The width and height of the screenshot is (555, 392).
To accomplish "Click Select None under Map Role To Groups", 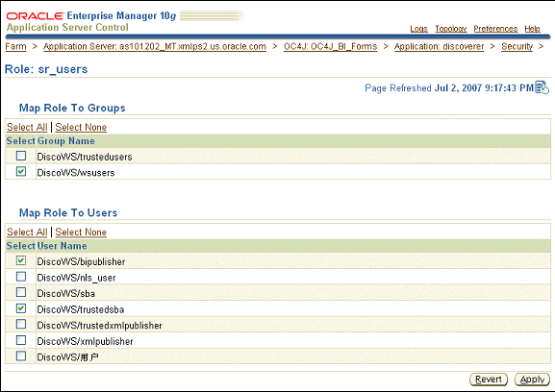I will point(81,127).
